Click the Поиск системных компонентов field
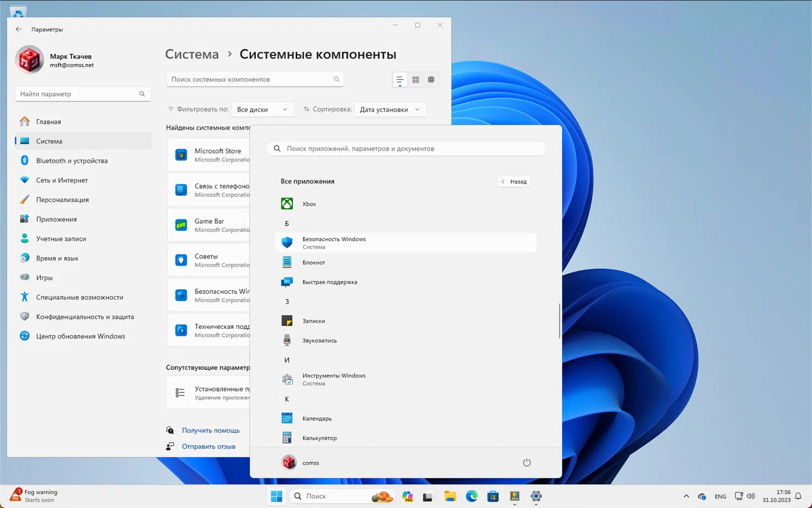The height and width of the screenshot is (508, 812). pos(255,79)
